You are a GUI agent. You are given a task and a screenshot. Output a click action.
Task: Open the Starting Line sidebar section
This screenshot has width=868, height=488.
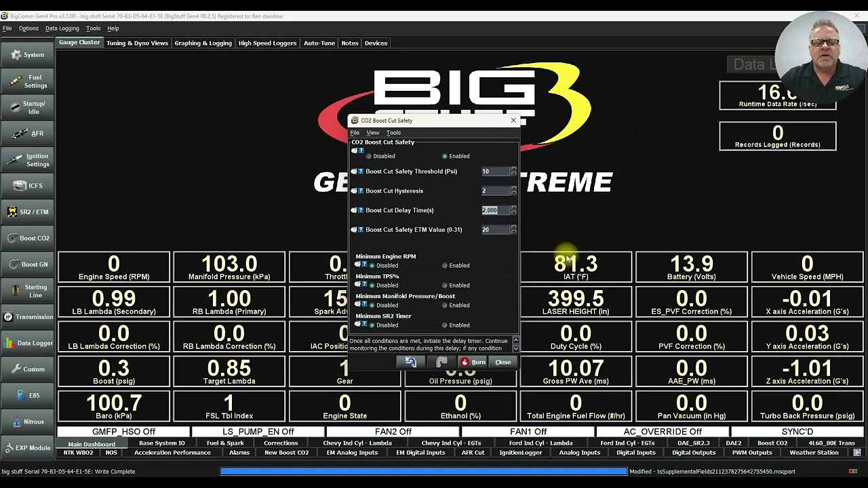tap(28, 291)
